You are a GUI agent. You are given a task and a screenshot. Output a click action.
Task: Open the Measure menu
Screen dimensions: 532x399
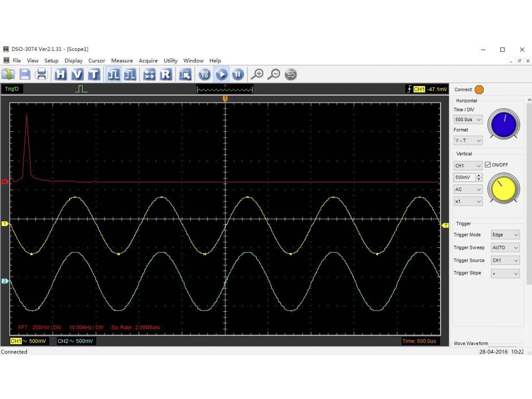click(122, 61)
